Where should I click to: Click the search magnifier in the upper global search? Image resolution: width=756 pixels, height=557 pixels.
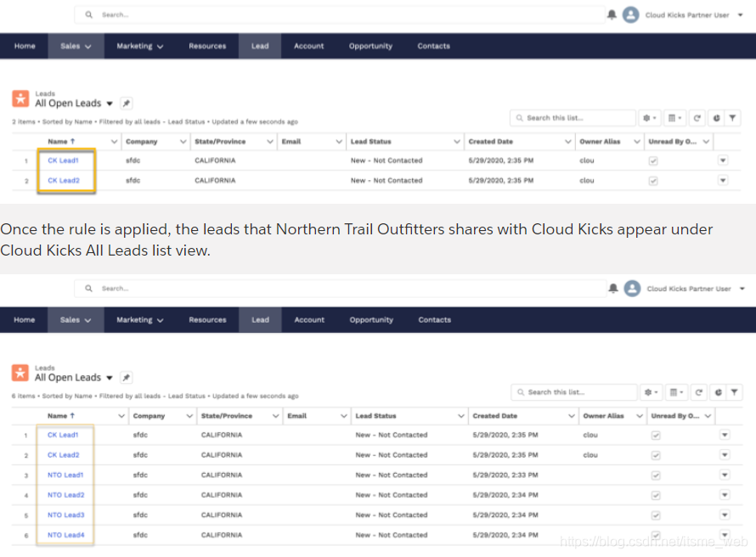coord(88,15)
